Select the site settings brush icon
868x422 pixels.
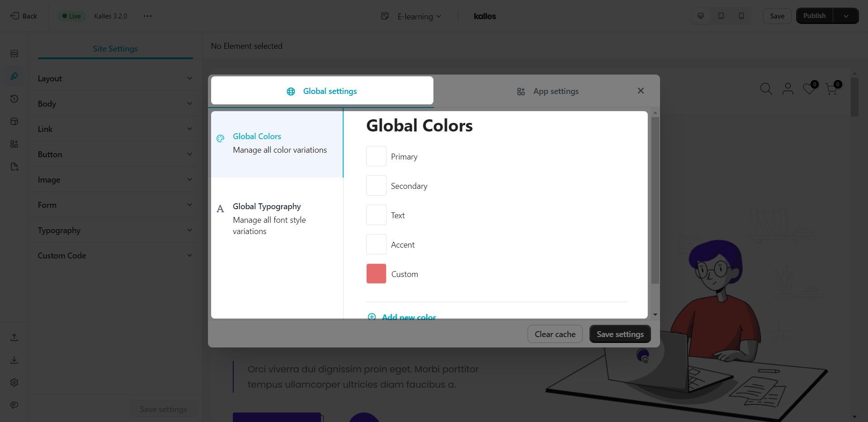click(x=14, y=76)
